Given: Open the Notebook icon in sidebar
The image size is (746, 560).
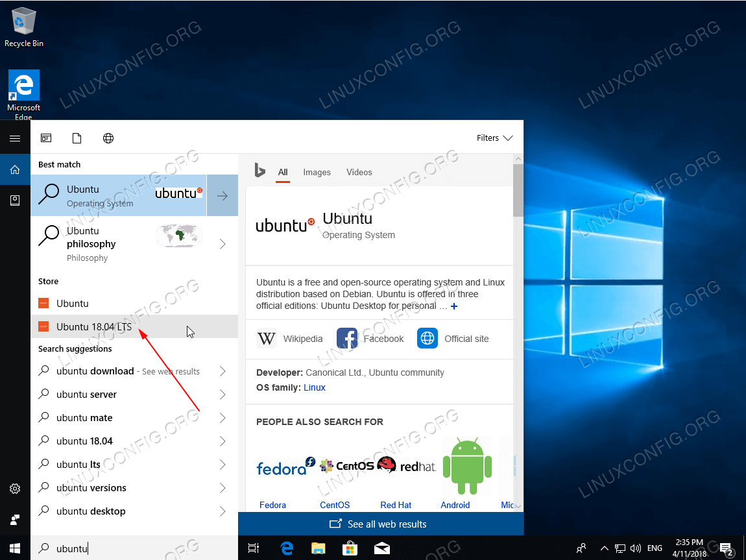Looking at the screenshot, I should [x=15, y=201].
